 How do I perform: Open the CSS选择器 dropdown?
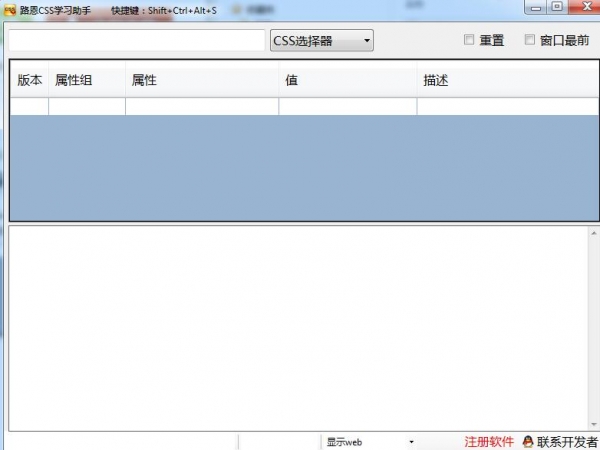tap(322, 40)
